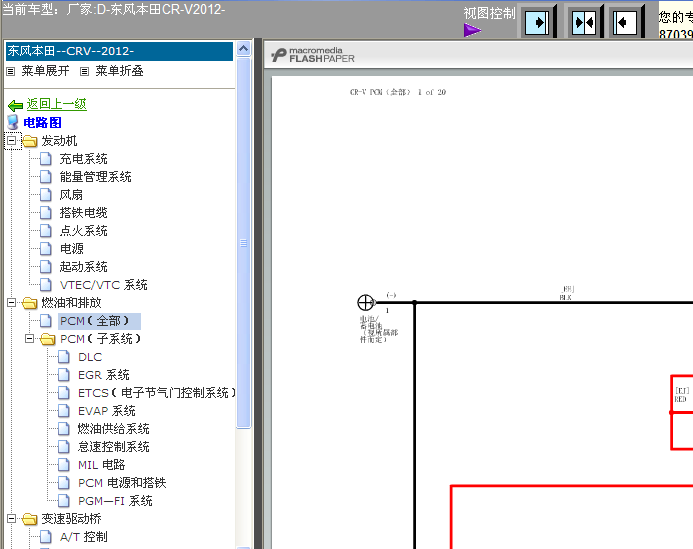Select the 东风本田--CRV--2012- header bar

(119, 51)
